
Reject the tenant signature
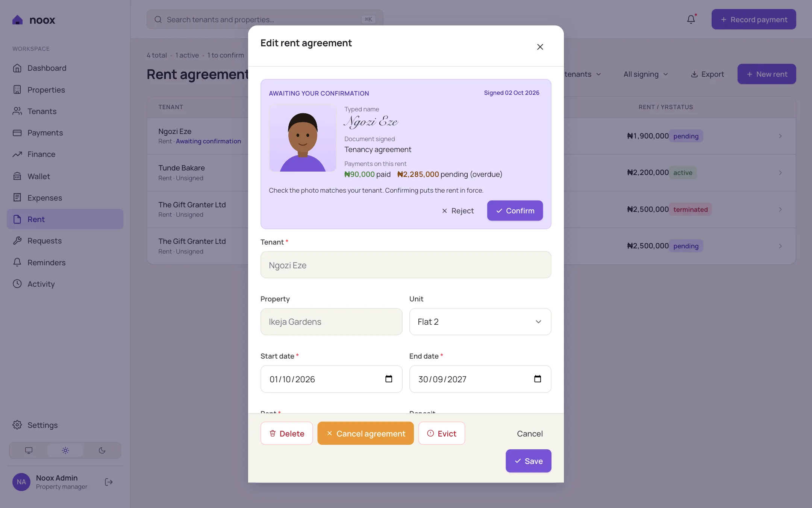pos(458,211)
